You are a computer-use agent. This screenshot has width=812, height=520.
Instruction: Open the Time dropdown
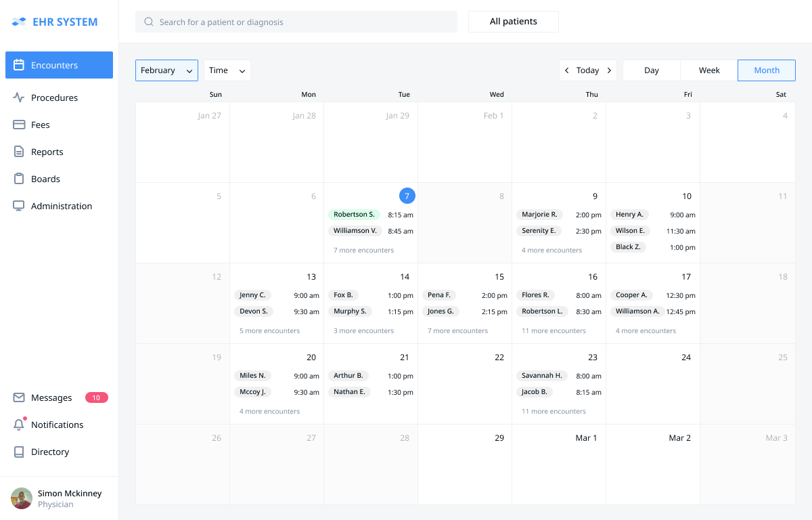(x=227, y=70)
